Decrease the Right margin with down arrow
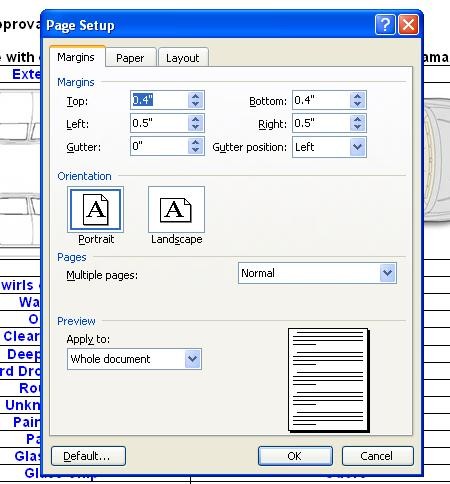 (x=358, y=127)
